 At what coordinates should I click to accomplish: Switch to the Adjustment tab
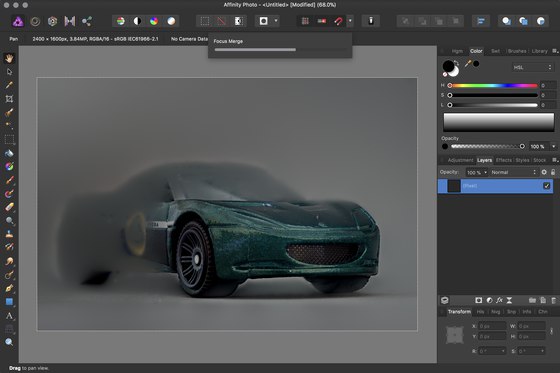point(460,160)
